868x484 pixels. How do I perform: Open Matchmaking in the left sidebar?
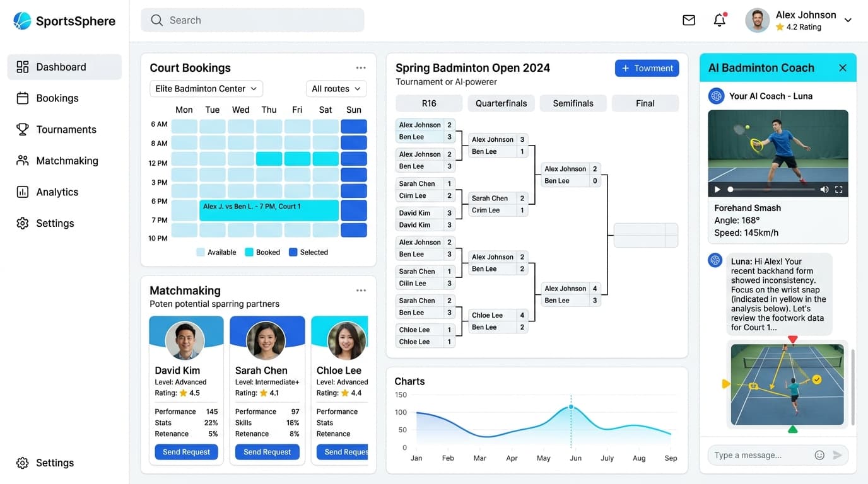(64, 161)
